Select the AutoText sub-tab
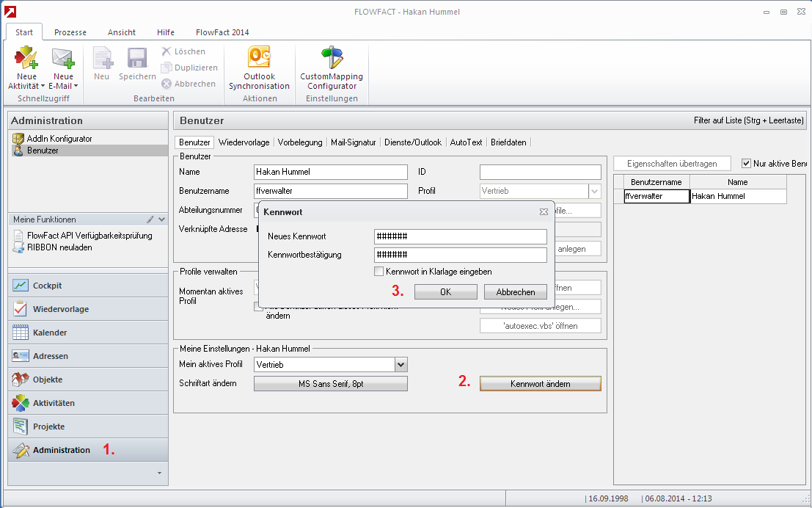 click(466, 142)
